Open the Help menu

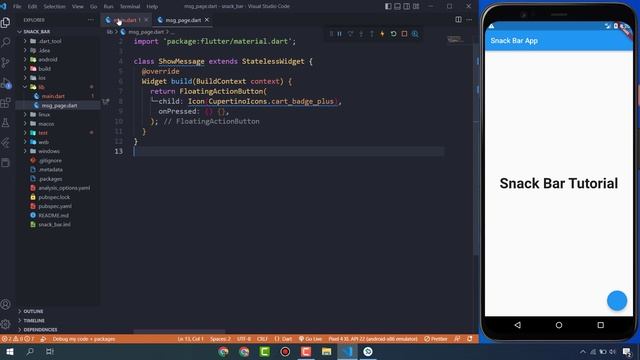click(x=152, y=7)
